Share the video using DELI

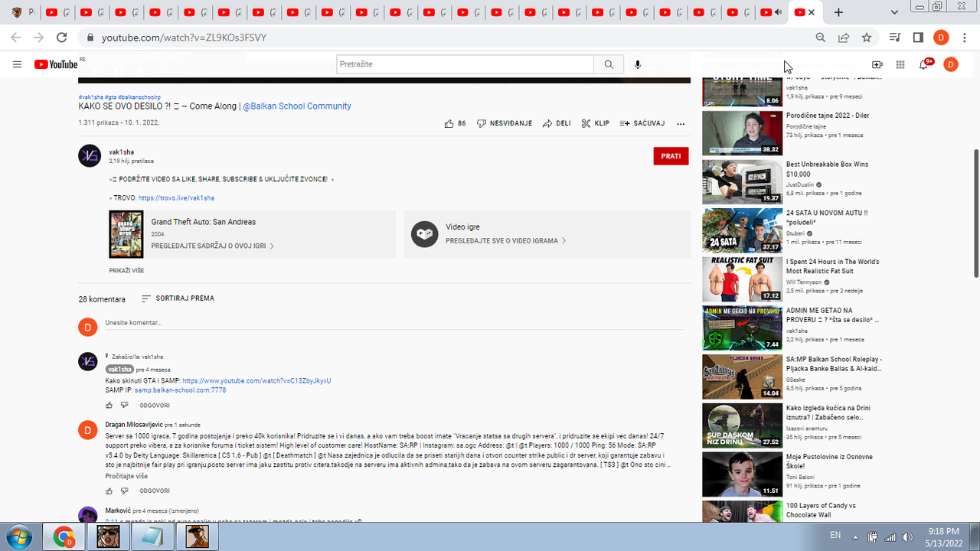click(557, 123)
